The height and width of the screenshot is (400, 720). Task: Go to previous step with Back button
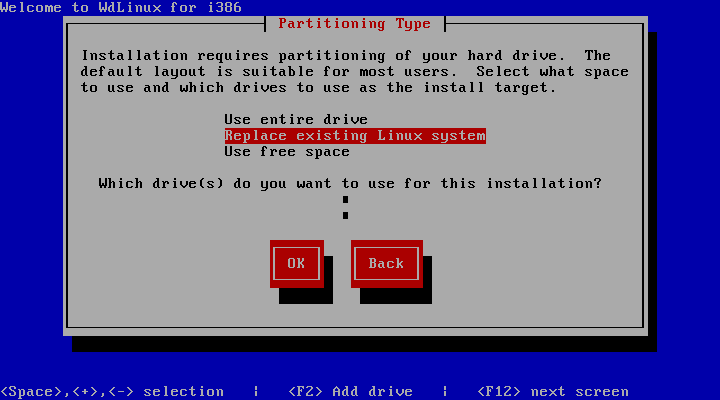387,264
